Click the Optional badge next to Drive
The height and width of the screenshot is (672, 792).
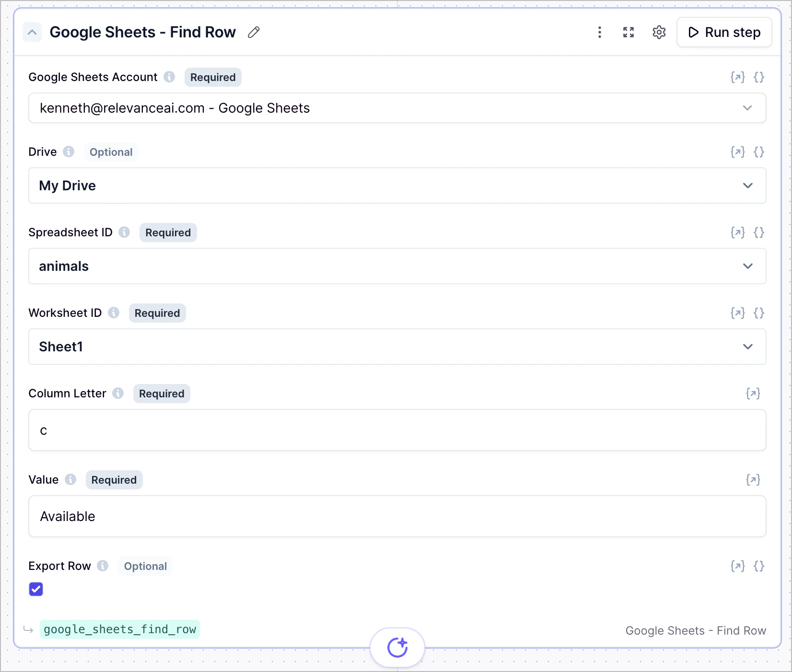point(111,152)
